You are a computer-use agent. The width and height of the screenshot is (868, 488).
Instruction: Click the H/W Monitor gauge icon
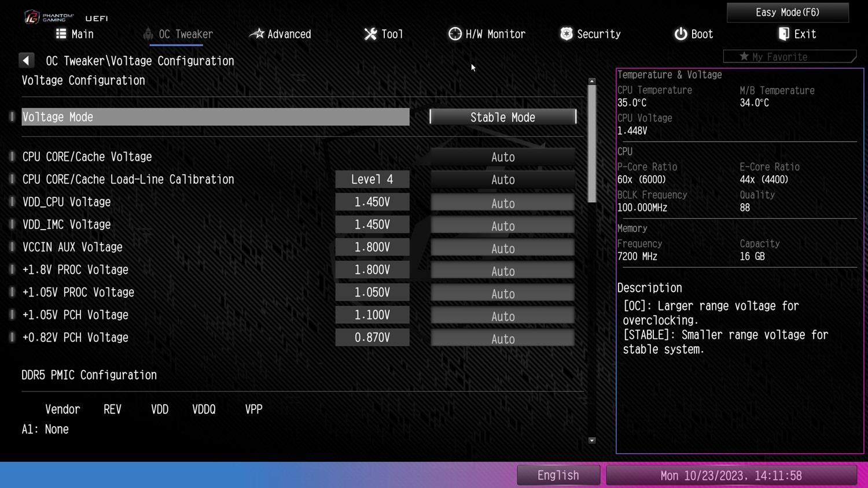pyautogui.click(x=455, y=34)
